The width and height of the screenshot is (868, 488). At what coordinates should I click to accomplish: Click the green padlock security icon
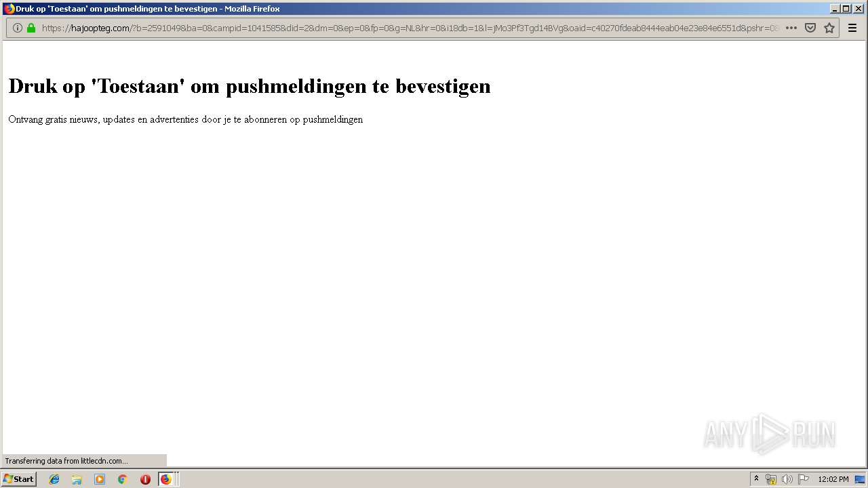31,28
